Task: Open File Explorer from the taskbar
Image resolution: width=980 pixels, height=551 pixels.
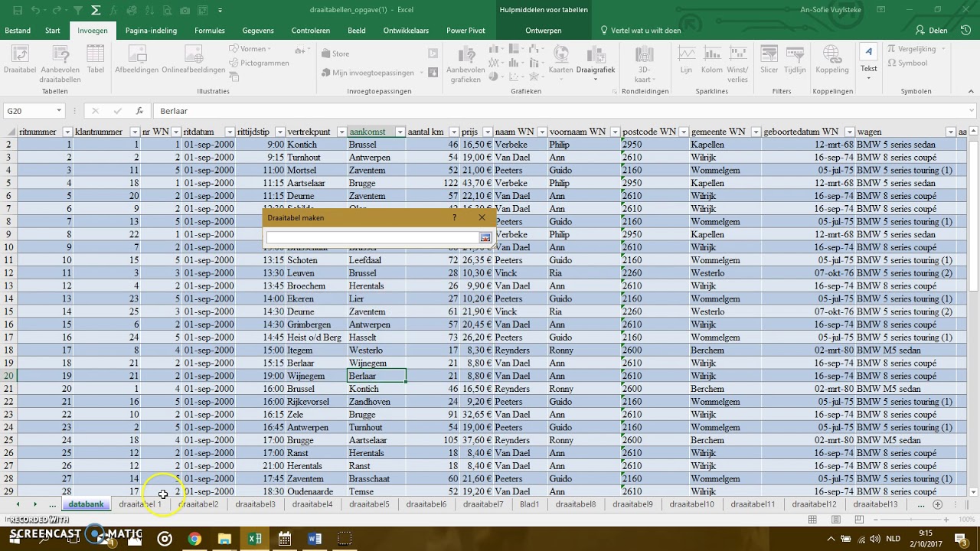Action: click(224, 539)
